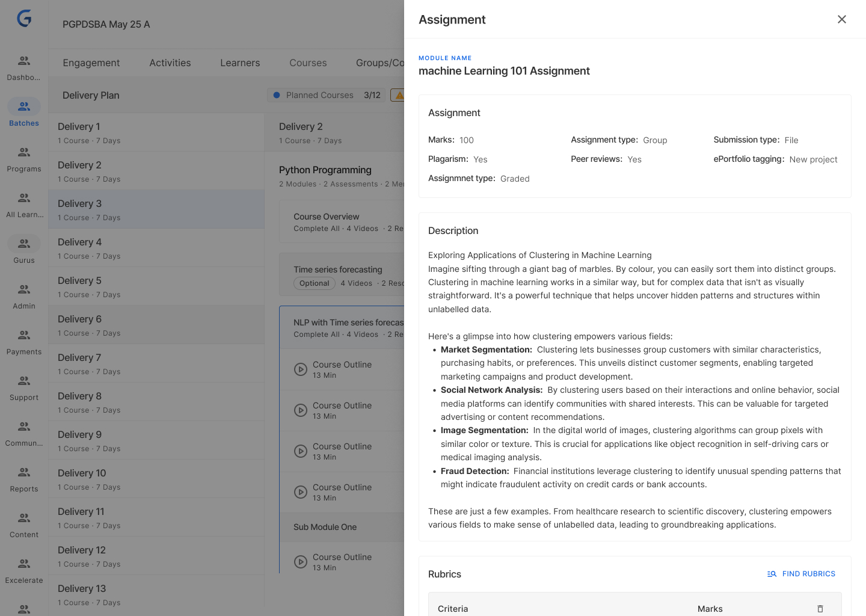
Task: Select Delivery 6 row
Action: [156, 325]
